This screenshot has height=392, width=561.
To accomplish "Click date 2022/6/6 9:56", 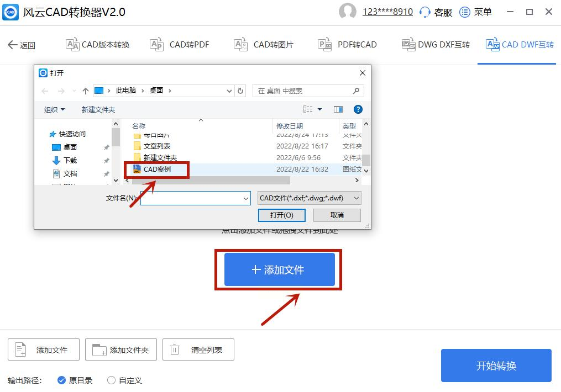I will (x=298, y=157).
